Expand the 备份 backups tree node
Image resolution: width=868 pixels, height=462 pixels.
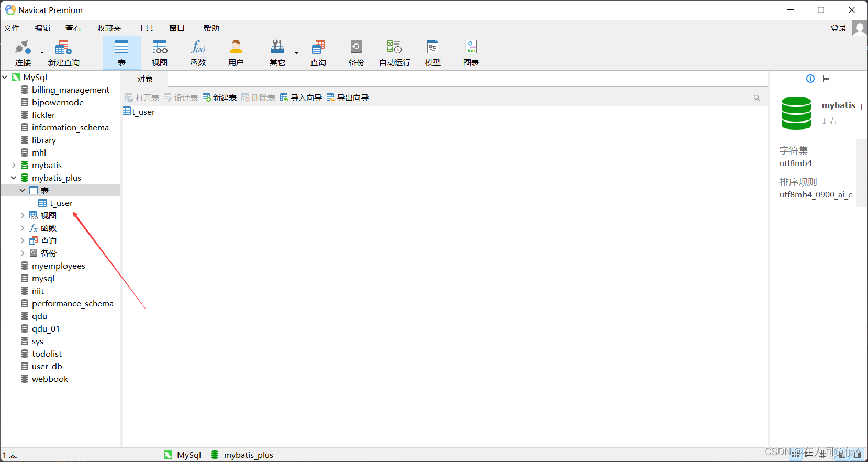[x=23, y=253]
